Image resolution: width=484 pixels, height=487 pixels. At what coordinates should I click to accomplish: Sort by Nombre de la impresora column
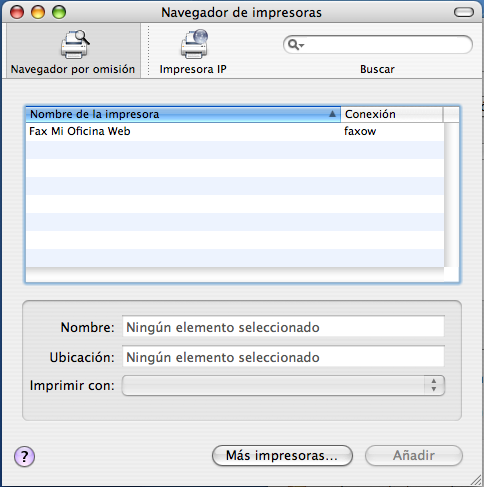coord(183,114)
